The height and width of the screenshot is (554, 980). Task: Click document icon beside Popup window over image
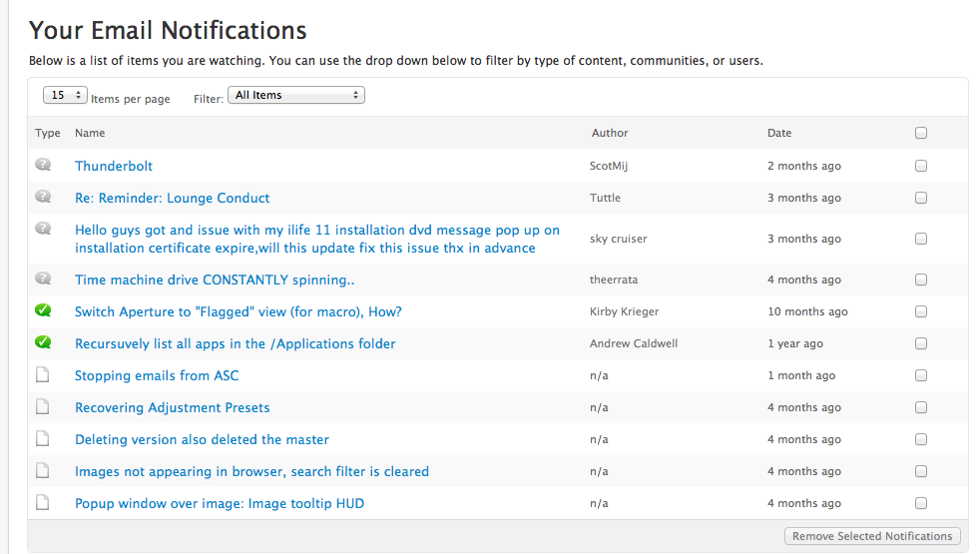[43, 503]
